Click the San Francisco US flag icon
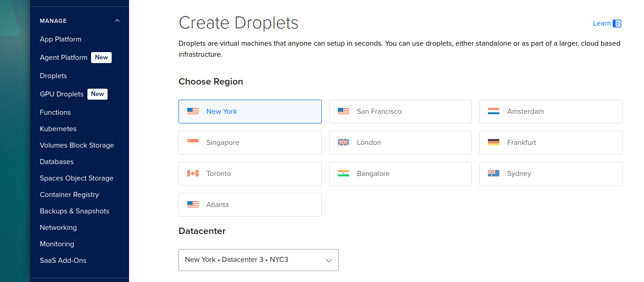The image size is (644, 282). tap(343, 111)
